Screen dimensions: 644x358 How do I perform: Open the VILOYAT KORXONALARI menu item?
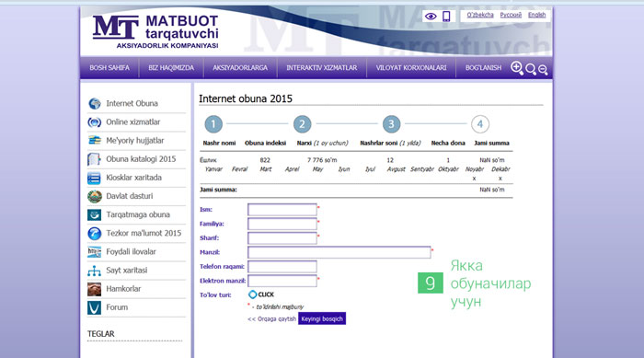411,68
